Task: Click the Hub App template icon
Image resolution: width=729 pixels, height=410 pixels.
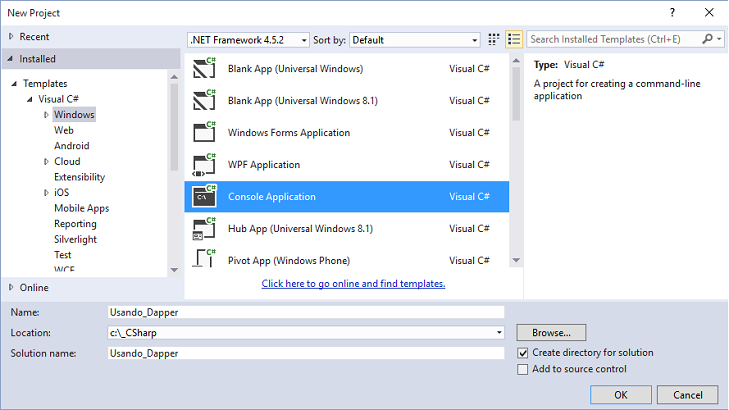Action: pos(205,228)
